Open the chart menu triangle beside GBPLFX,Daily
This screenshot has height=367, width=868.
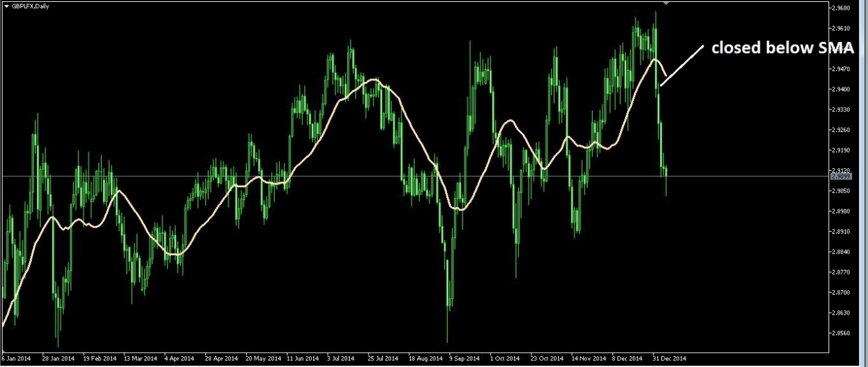point(6,6)
